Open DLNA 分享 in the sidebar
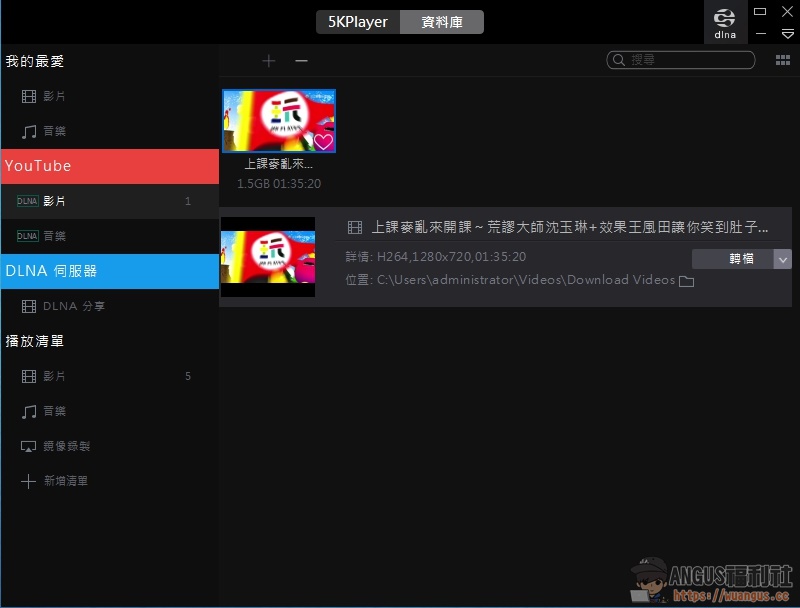 pyautogui.click(x=73, y=306)
